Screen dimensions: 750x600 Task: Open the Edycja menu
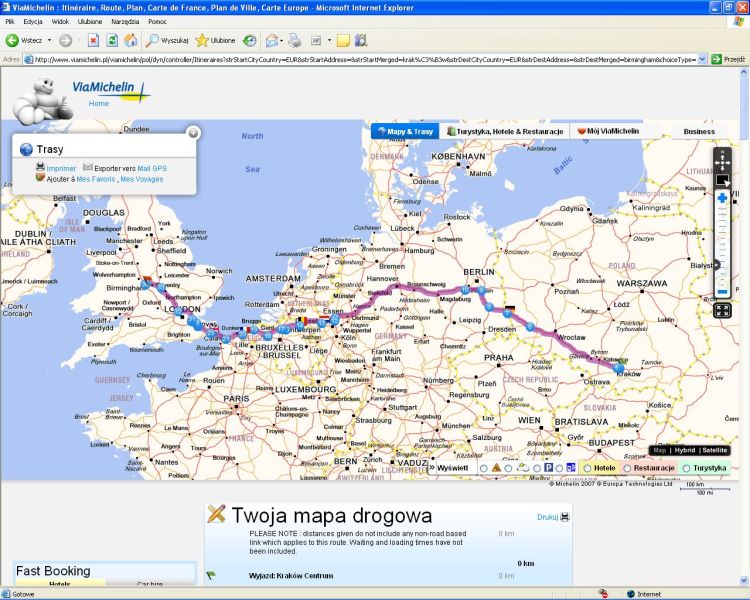33,22
